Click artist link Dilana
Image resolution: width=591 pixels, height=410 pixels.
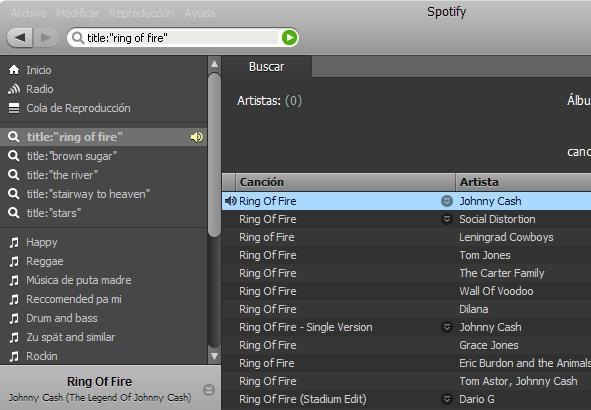tap(473, 309)
